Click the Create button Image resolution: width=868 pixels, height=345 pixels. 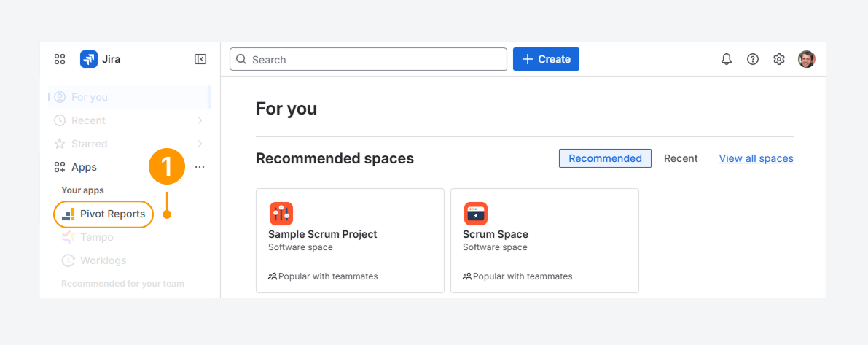click(x=546, y=59)
